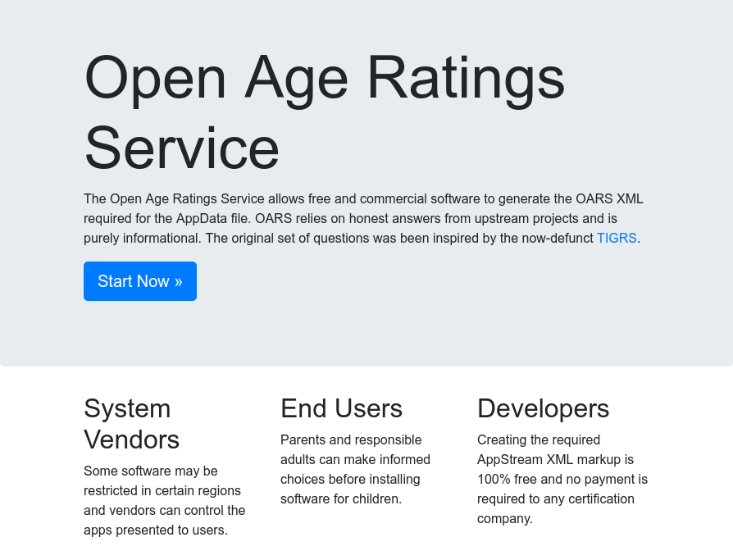Viewport: 733px width, 560px height.
Task: Click the text 'Creating the required AppStream XML'
Action: coord(562,479)
